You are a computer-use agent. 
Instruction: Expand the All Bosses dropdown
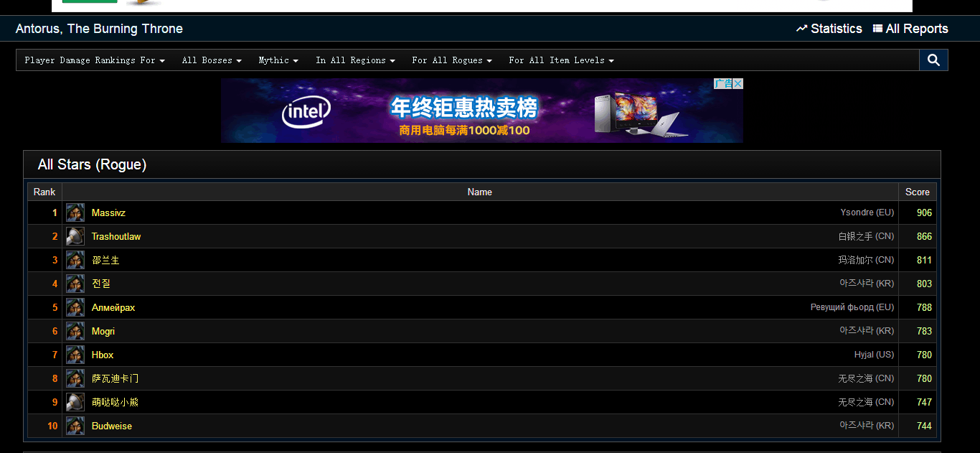click(x=212, y=60)
